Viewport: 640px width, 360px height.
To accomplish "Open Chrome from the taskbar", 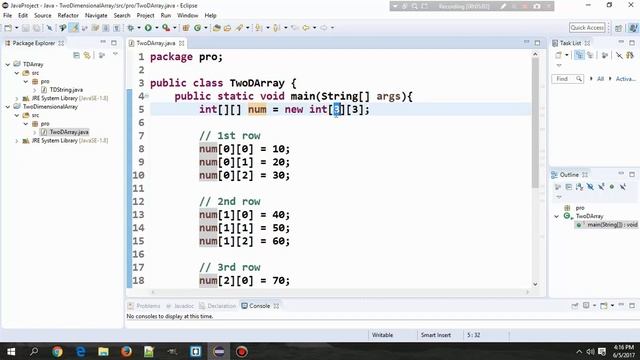I will click(x=57, y=351).
